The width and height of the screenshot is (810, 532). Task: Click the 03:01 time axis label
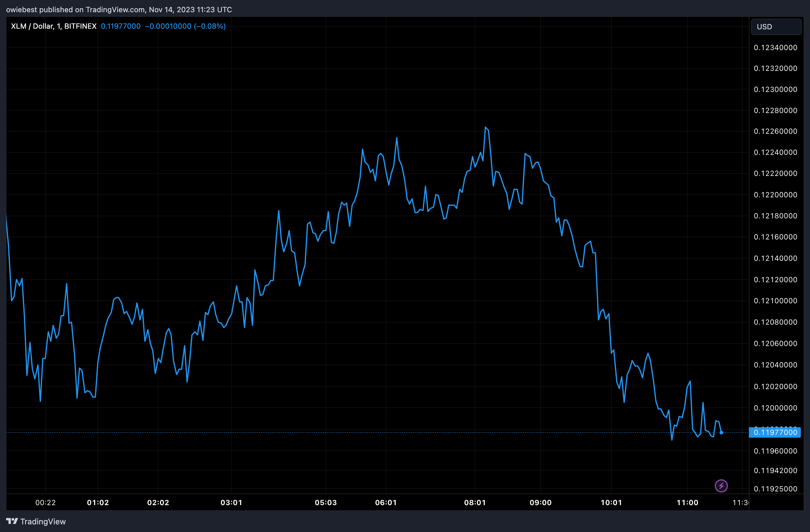click(x=231, y=502)
